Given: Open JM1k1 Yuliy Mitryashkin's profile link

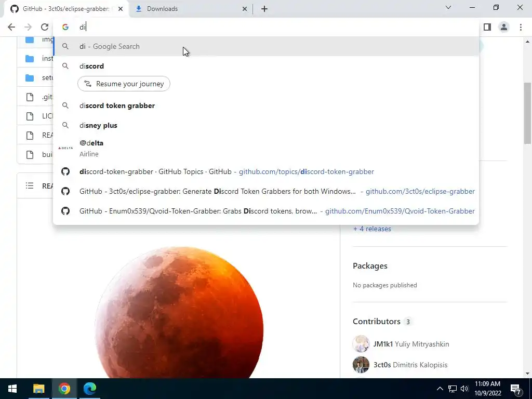Looking at the screenshot, I should pyautogui.click(x=411, y=344).
